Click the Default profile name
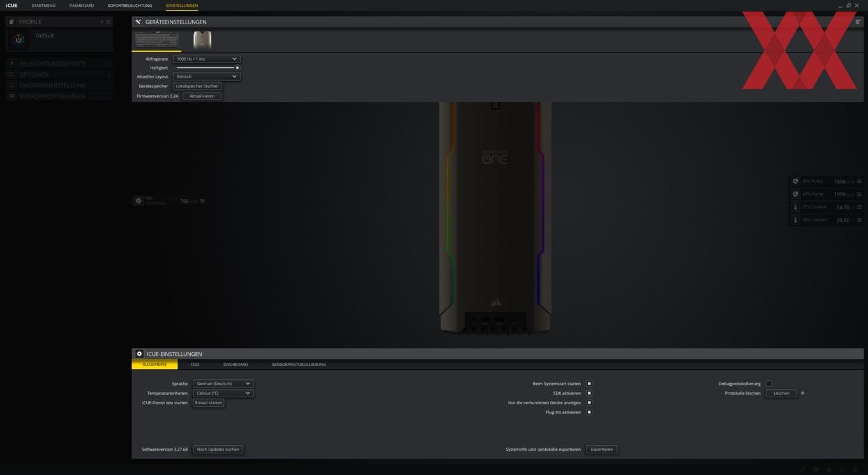 (45, 36)
